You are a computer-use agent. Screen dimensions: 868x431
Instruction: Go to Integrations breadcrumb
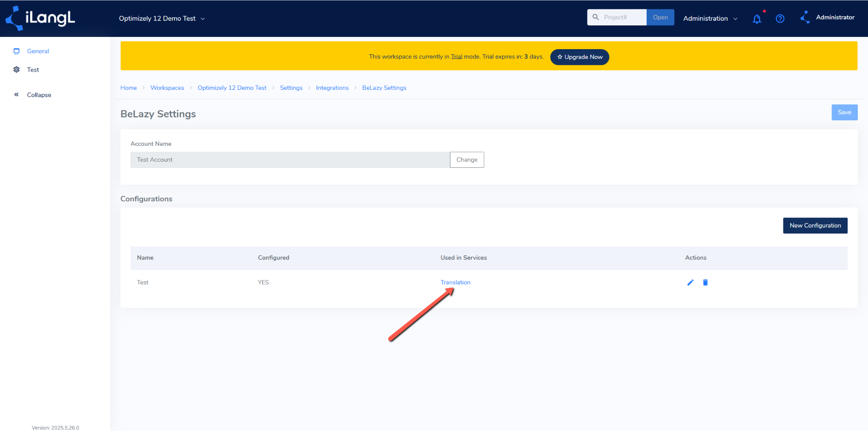(332, 88)
